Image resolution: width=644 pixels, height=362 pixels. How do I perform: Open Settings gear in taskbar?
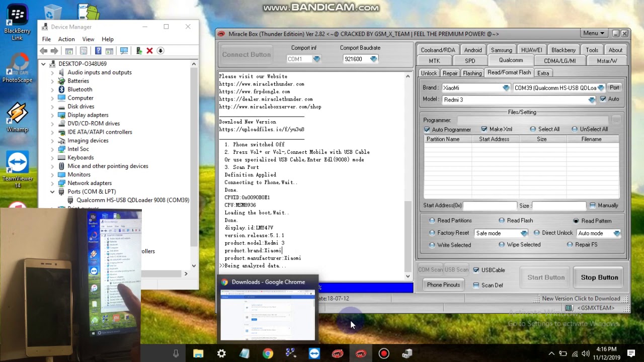221,354
